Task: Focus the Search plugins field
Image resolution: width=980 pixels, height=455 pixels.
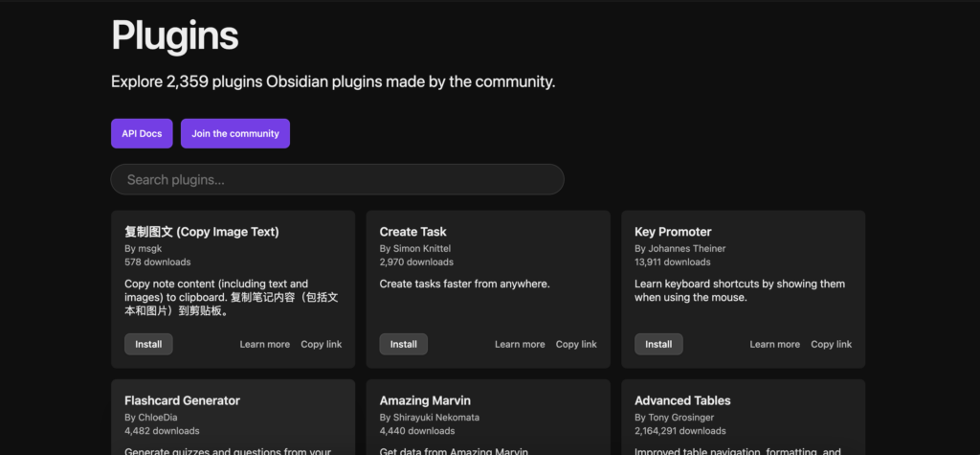Action: 338,180
